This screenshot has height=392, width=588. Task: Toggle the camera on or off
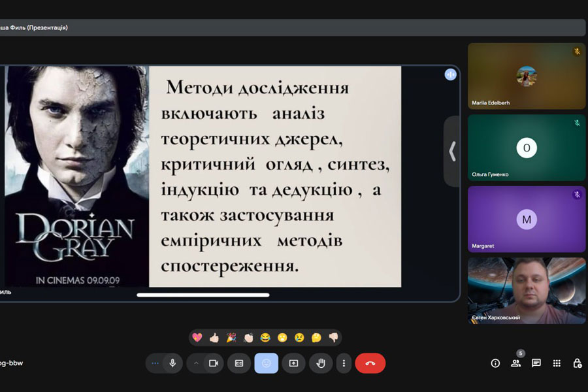(x=214, y=363)
